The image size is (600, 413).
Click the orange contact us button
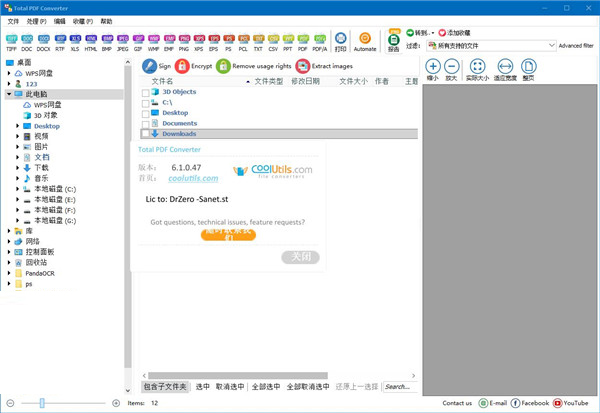[x=228, y=234]
